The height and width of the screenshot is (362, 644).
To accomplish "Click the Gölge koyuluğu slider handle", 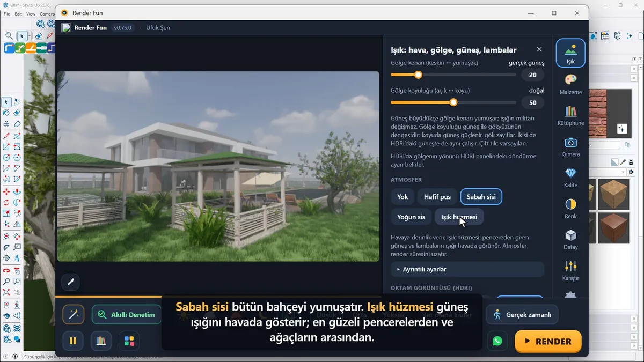I will pos(453,102).
